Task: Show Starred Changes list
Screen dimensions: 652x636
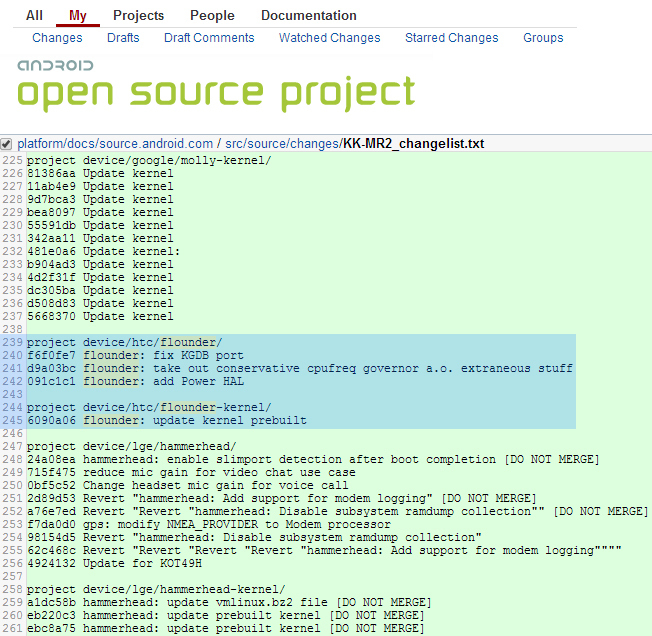Action: [x=451, y=38]
